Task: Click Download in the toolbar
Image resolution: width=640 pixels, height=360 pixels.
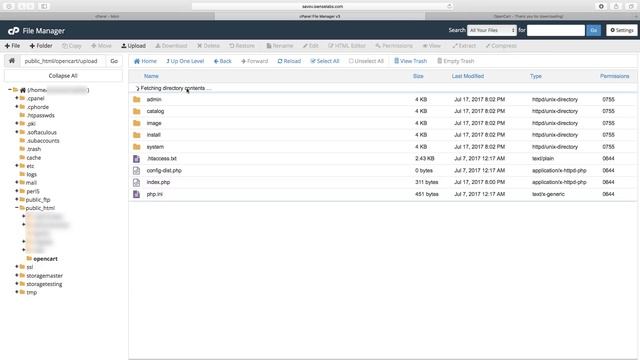Action: (171, 46)
